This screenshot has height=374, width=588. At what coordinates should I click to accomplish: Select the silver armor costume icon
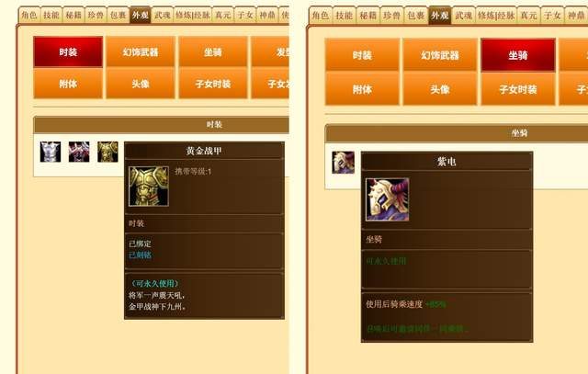[51, 152]
